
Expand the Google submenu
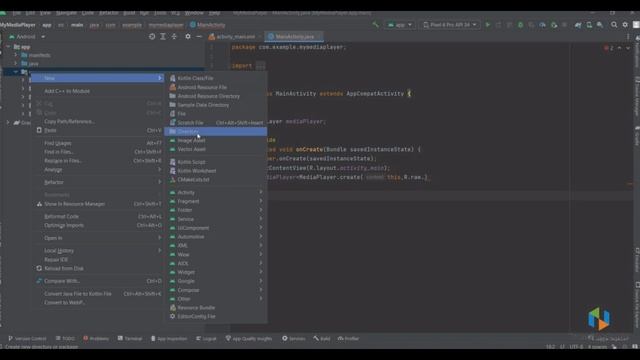tap(216, 281)
